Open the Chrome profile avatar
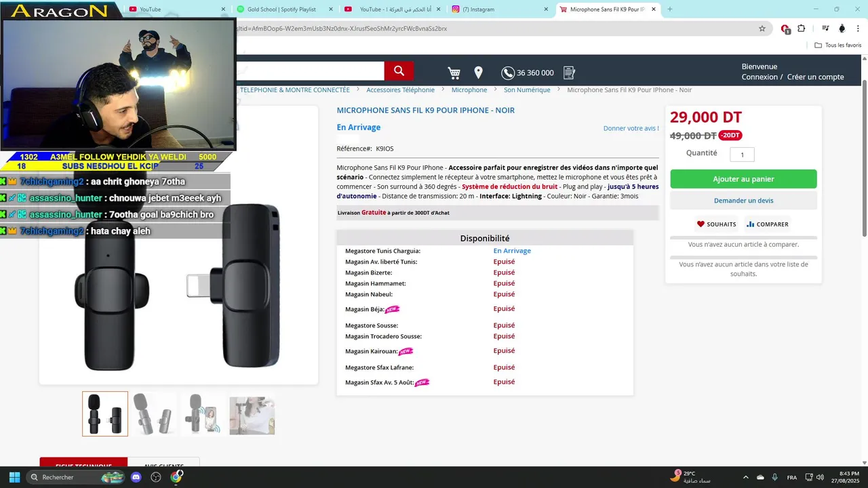868x488 pixels. [842, 28]
